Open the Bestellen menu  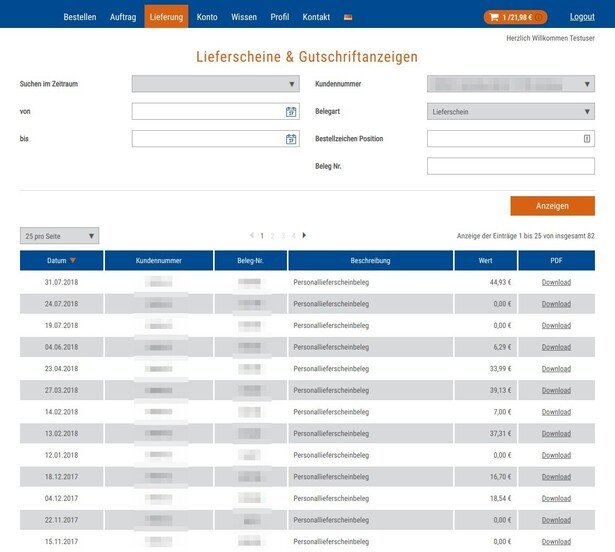[80, 17]
